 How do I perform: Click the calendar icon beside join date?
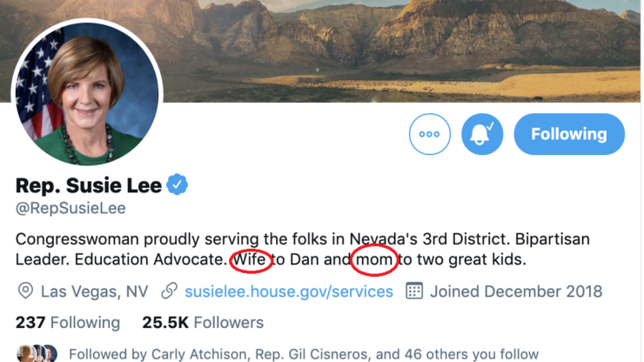(x=415, y=292)
